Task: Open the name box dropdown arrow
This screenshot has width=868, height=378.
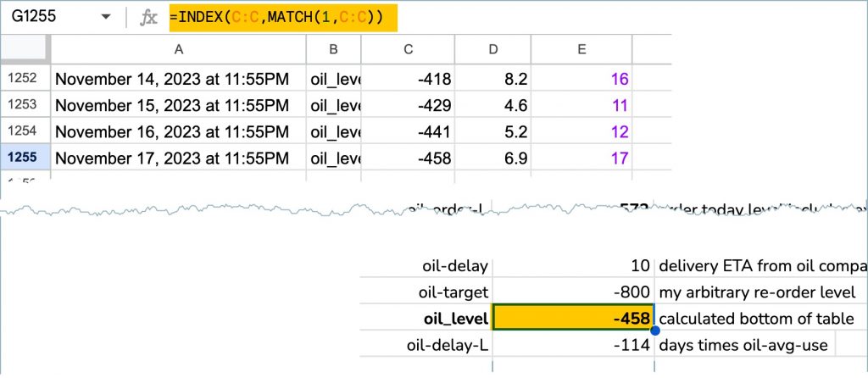Action: point(105,18)
